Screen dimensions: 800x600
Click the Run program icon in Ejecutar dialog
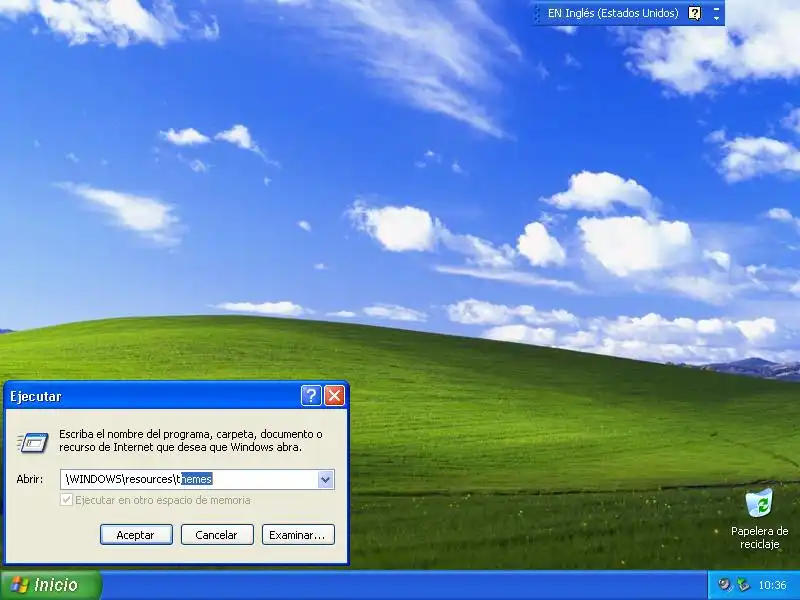coord(33,442)
